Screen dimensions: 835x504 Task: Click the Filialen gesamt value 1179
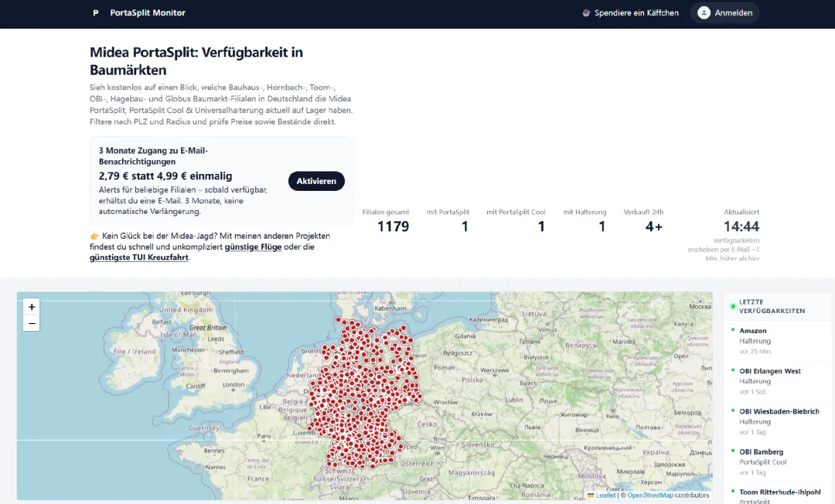[x=393, y=226]
